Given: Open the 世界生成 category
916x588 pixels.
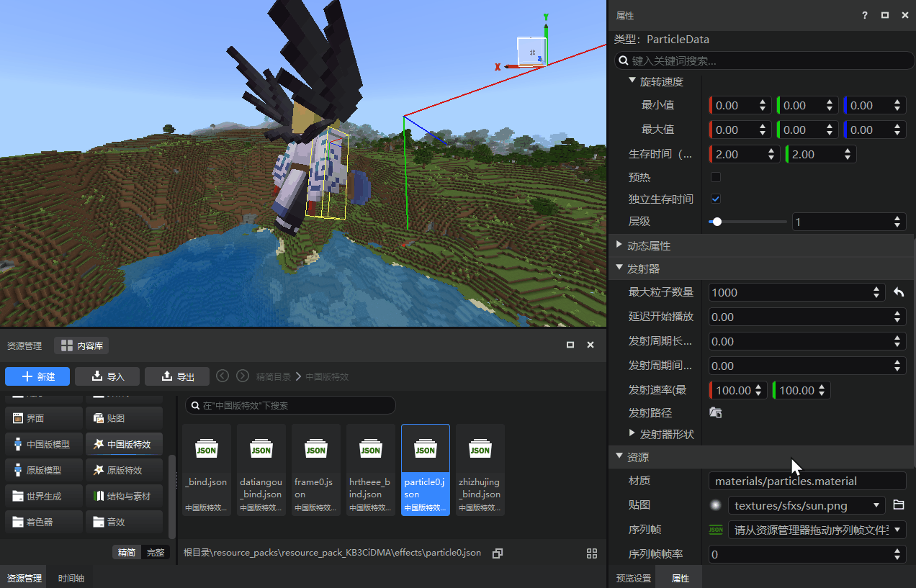Looking at the screenshot, I should [43, 496].
